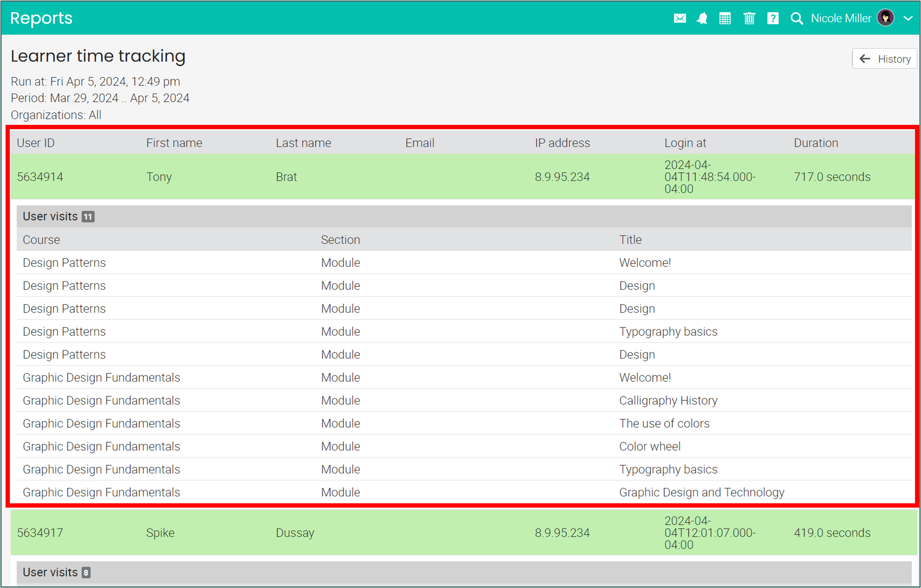Click the Graphic Design and Technology row
Screen dimensions: 921x588
coord(701,492)
